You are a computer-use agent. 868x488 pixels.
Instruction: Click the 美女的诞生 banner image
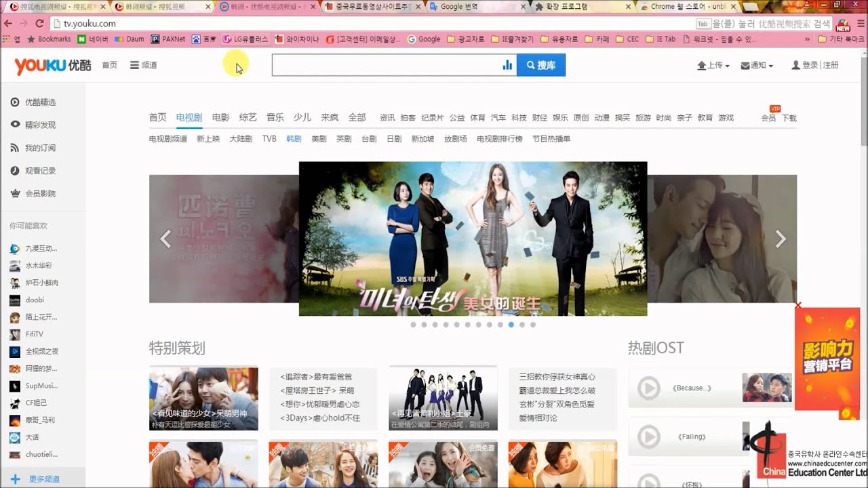[x=473, y=239]
